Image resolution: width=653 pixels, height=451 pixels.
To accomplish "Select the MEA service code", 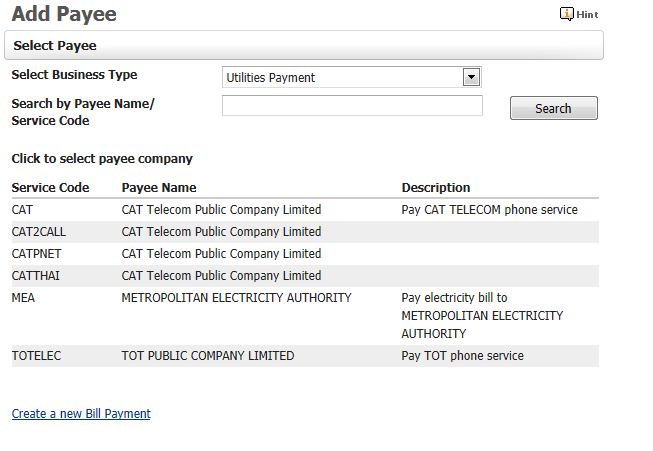I will 23,298.
